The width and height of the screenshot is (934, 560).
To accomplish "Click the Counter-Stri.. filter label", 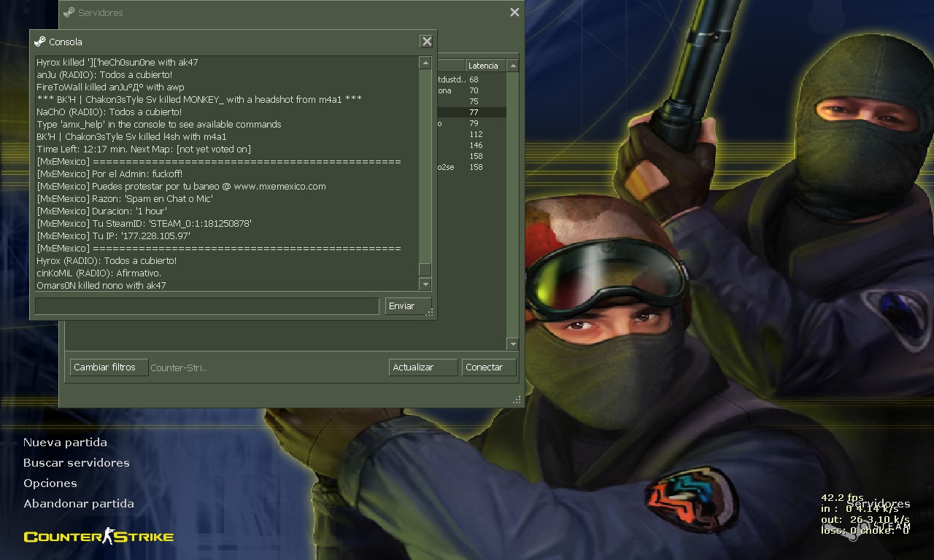I will coord(179,368).
